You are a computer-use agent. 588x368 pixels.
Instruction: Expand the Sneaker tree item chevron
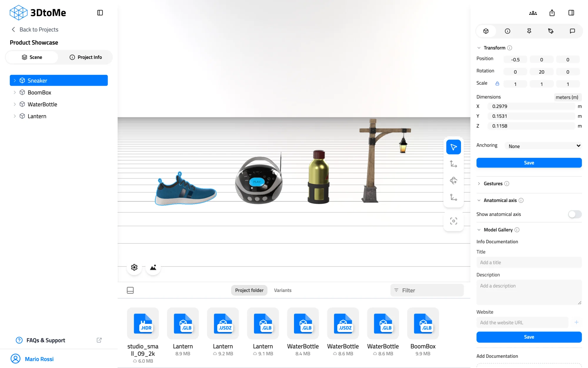[x=15, y=81]
